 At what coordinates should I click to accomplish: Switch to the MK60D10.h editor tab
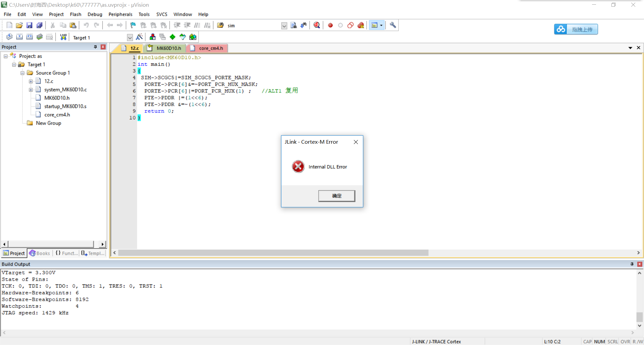tap(165, 48)
